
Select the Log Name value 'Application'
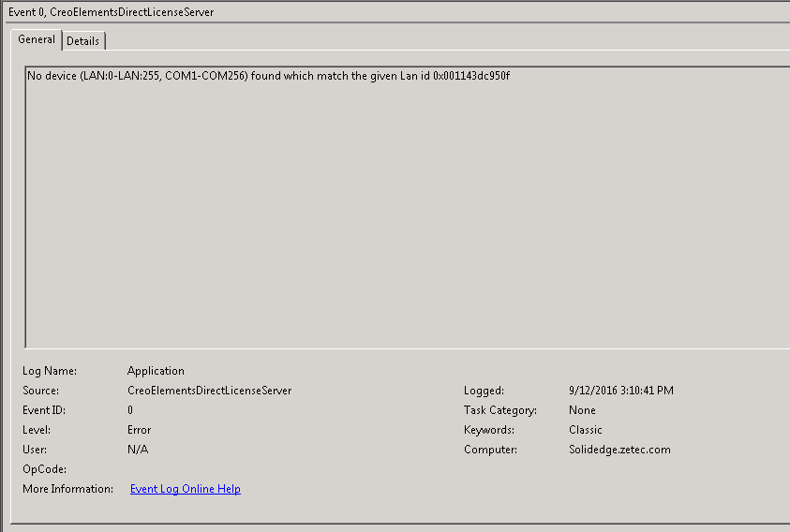click(x=156, y=371)
